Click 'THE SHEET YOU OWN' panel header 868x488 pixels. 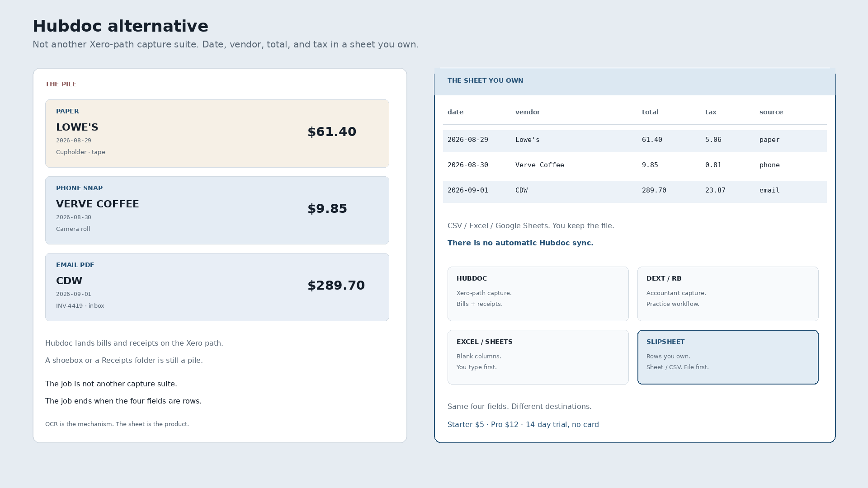(485, 80)
